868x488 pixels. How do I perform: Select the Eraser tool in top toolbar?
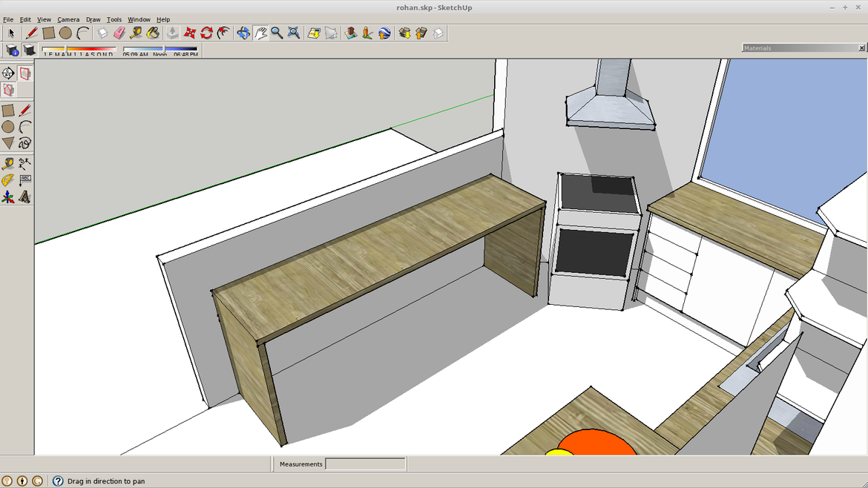click(119, 33)
